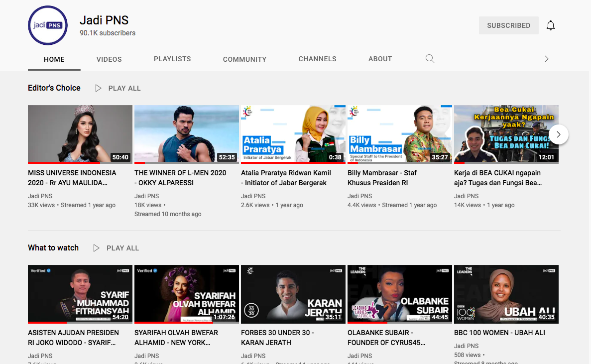Click the 52:35 duration badge
The image size is (591, 364).
coord(227,157)
